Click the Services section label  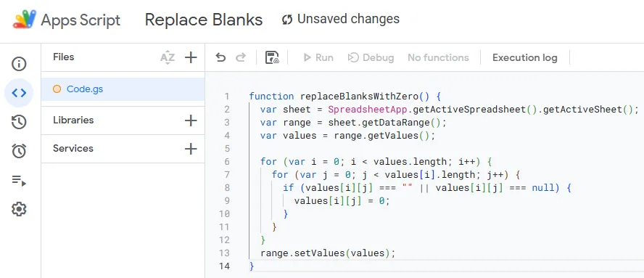tap(73, 149)
